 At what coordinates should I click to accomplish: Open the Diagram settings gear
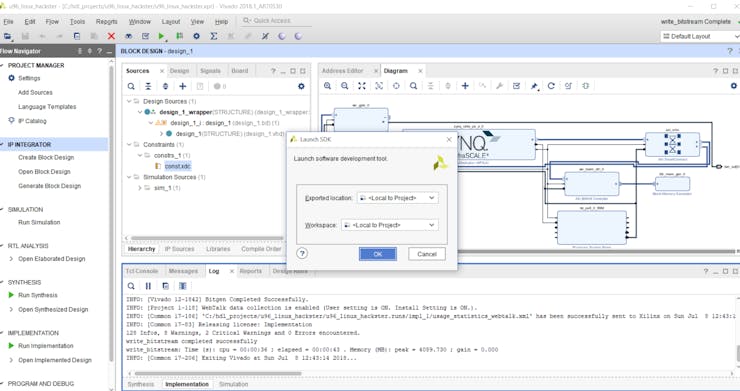point(733,85)
